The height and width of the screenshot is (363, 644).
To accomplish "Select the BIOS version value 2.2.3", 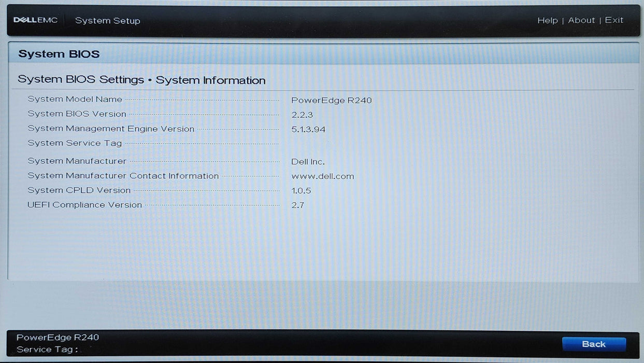I will click(x=302, y=115).
